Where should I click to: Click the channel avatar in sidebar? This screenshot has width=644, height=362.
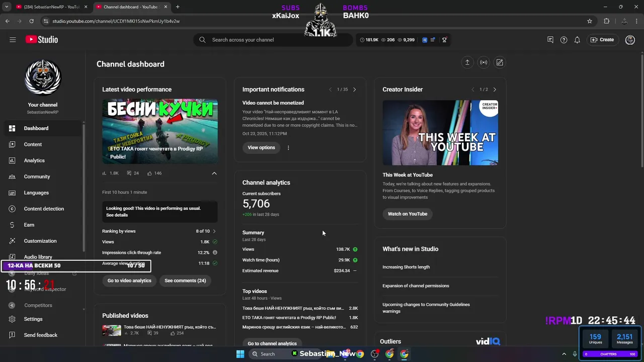click(43, 77)
